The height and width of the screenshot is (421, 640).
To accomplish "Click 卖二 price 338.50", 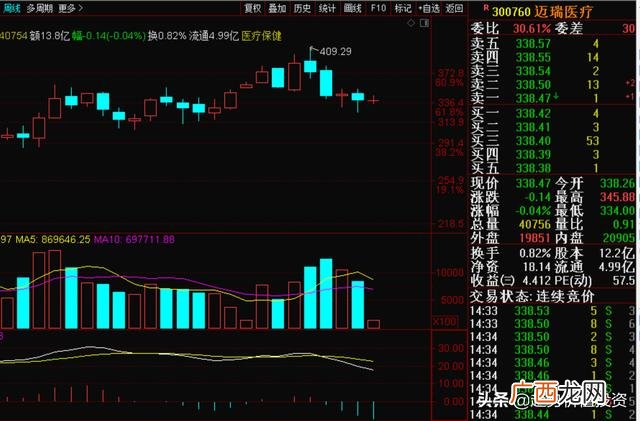I will point(533,85).
